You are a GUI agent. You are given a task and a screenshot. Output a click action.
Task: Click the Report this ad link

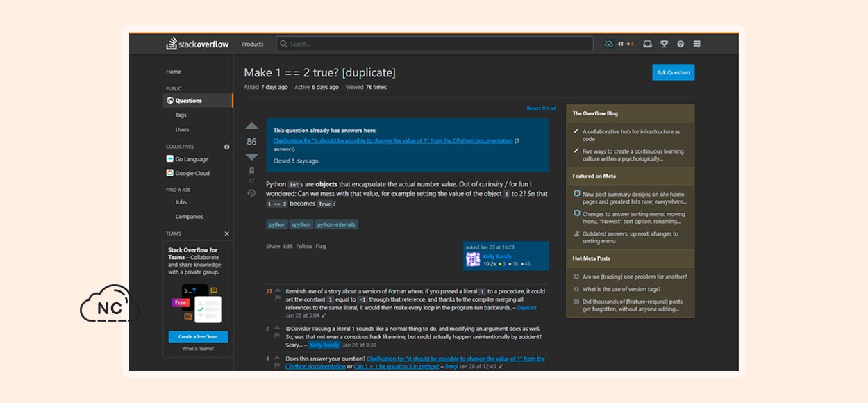point(541,108)
